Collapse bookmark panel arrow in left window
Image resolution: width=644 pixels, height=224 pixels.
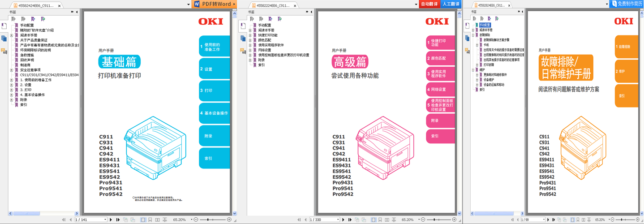coord(77,12)
